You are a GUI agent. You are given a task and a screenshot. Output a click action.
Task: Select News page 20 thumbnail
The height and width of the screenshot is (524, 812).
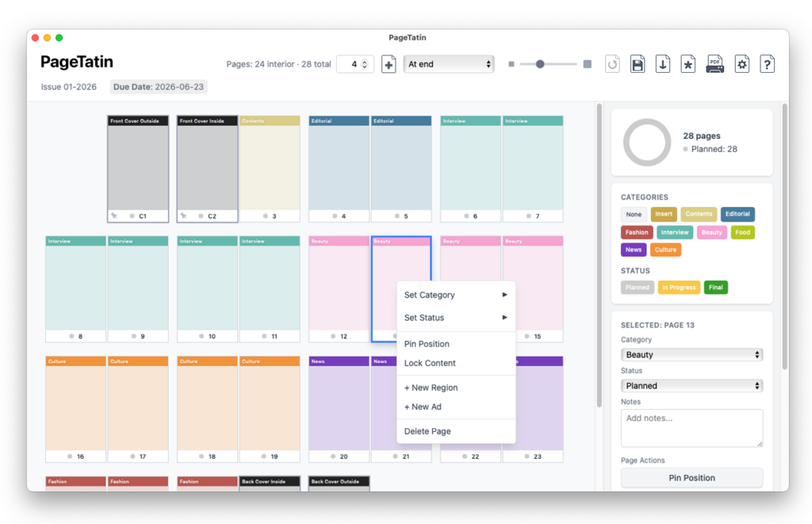339,410
